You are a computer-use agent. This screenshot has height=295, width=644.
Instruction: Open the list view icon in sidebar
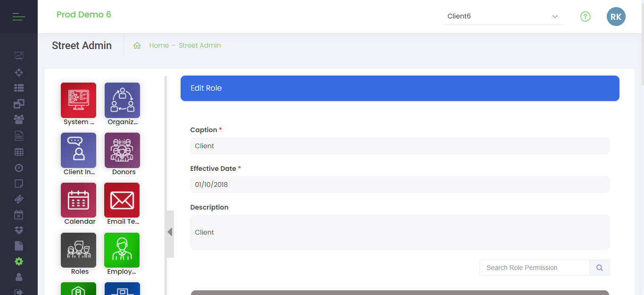pos(19,88)
